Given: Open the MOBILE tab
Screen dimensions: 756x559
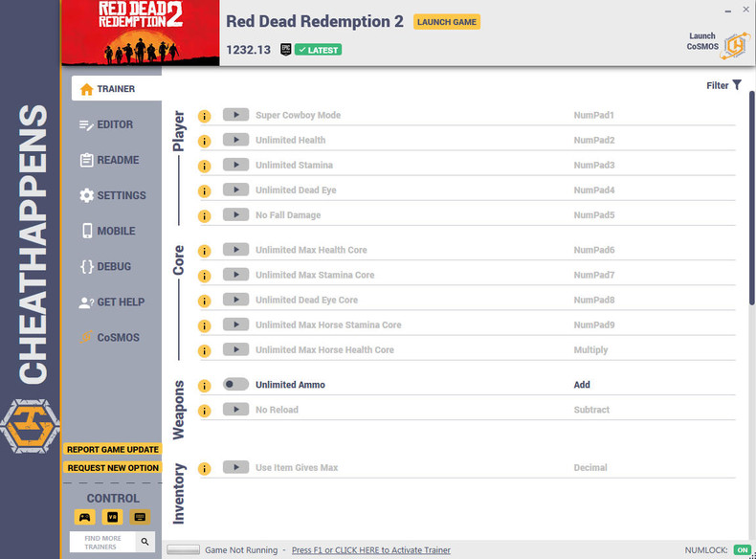Looking at the screenshot, I should tap(108, 231).
